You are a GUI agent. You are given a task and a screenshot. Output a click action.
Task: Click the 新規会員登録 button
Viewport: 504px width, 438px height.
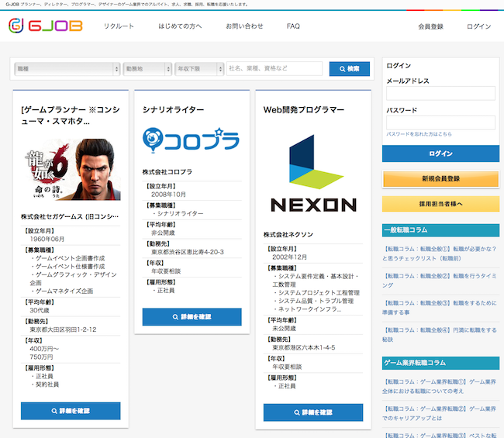pos(440,178)
